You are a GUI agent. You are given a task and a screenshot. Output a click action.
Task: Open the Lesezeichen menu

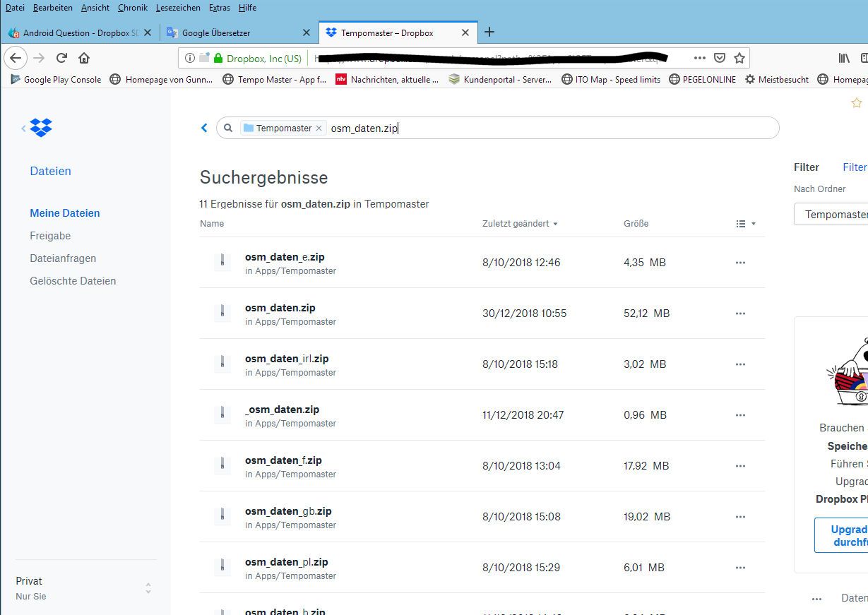(x=179, y=8)
